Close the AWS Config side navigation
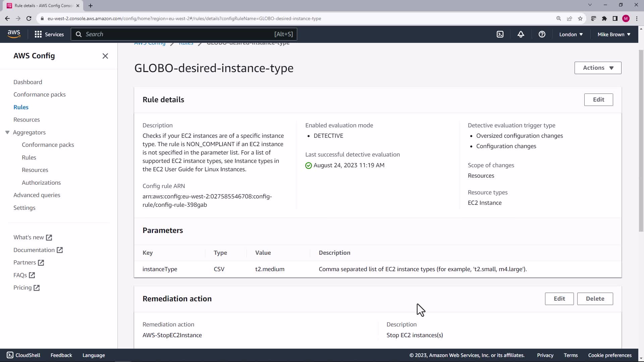The image size is (644, 362). point(105,56)
